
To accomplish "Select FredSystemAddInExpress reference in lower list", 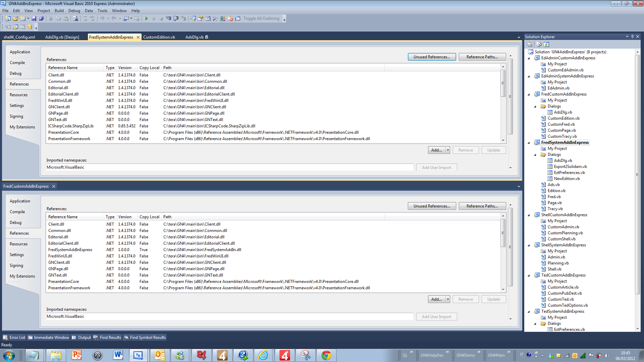I will click(273, 250).
